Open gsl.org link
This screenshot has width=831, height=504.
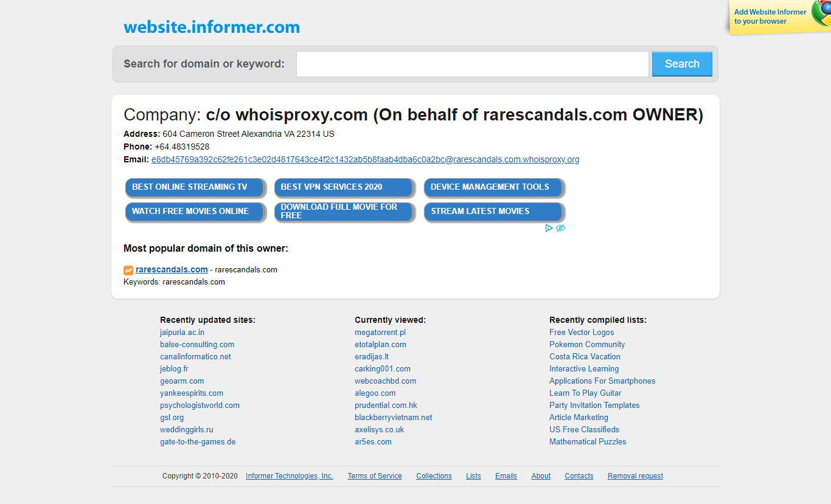point(172,418)
